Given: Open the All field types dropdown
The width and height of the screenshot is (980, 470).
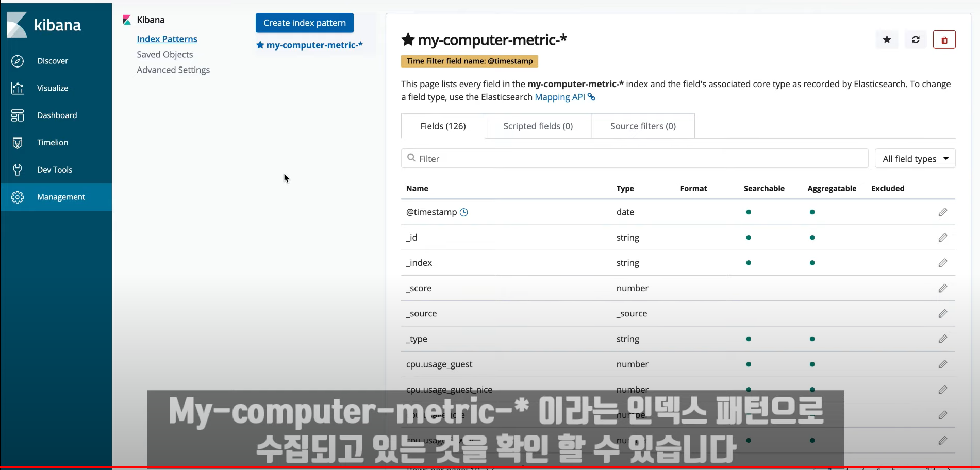Looking at the screenshot, I should tap(915, 159).
